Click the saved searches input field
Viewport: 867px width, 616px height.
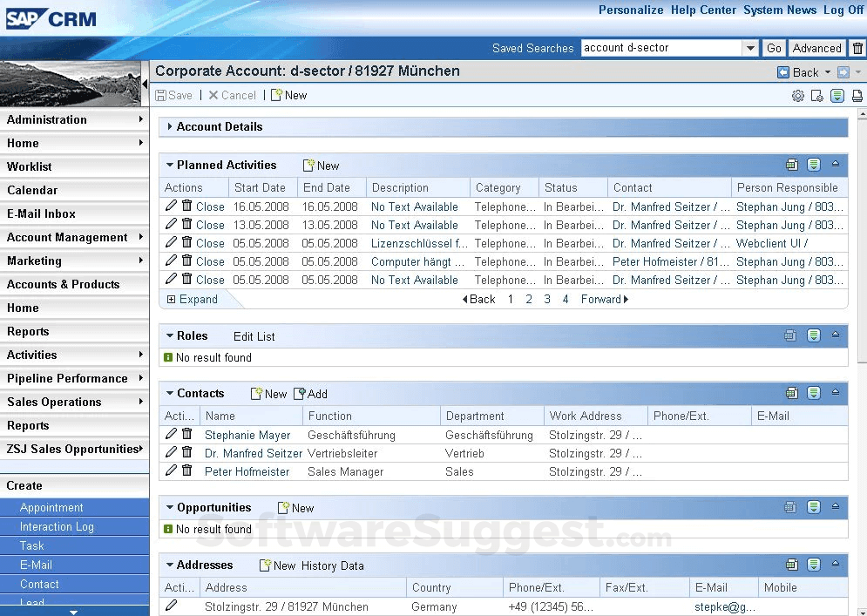662,48
